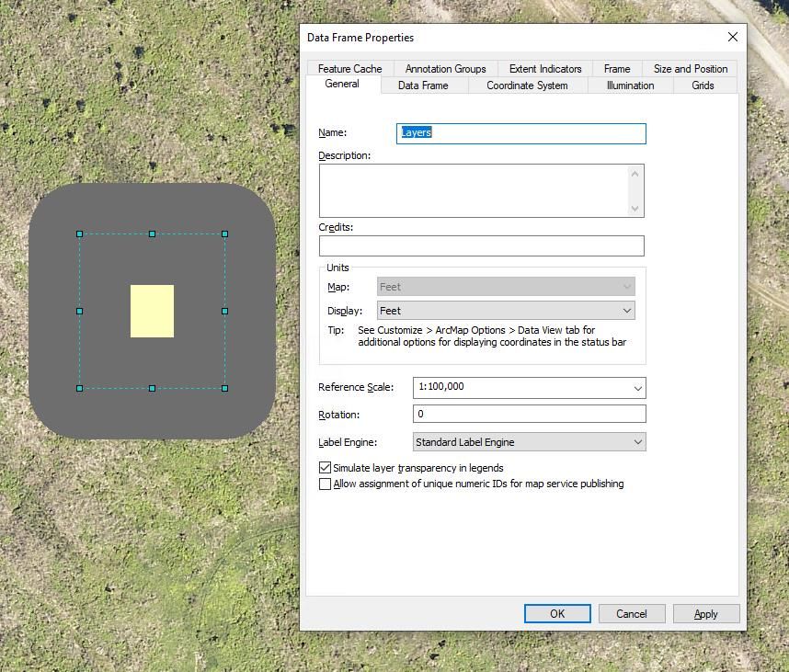Click the Cancel button
The image size is (789, 672).
coord(632,614)
